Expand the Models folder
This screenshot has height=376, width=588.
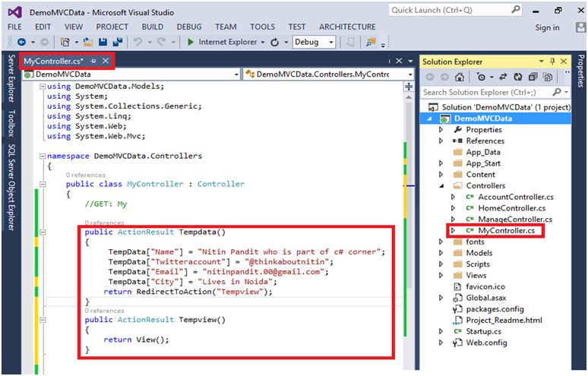click(441, 253)
